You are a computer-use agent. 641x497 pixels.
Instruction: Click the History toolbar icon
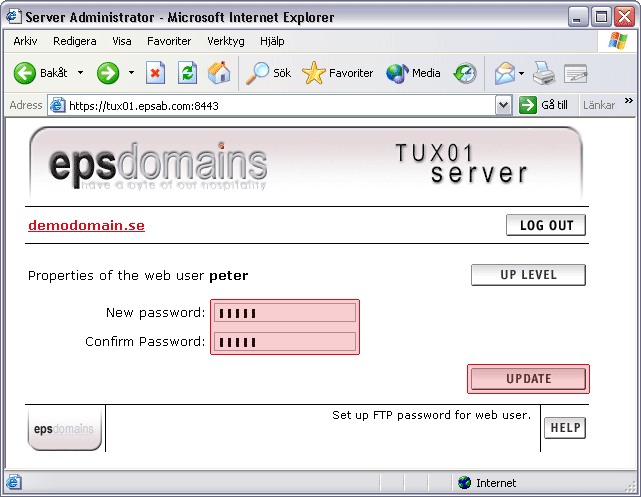pos(465,73)
